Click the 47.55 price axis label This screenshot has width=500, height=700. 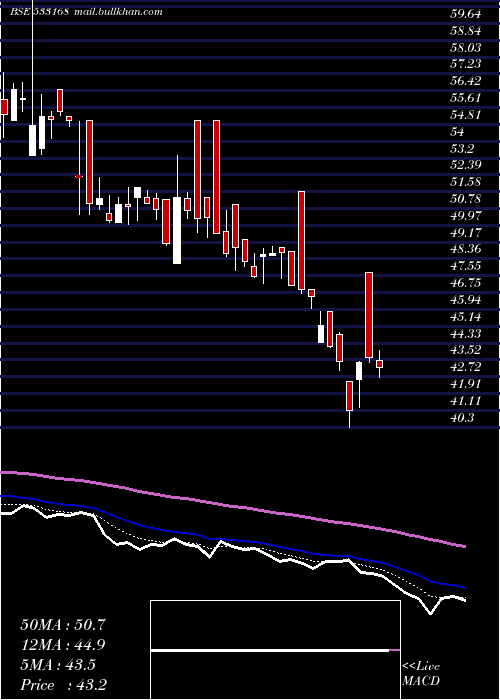click(x=466, y=267)
